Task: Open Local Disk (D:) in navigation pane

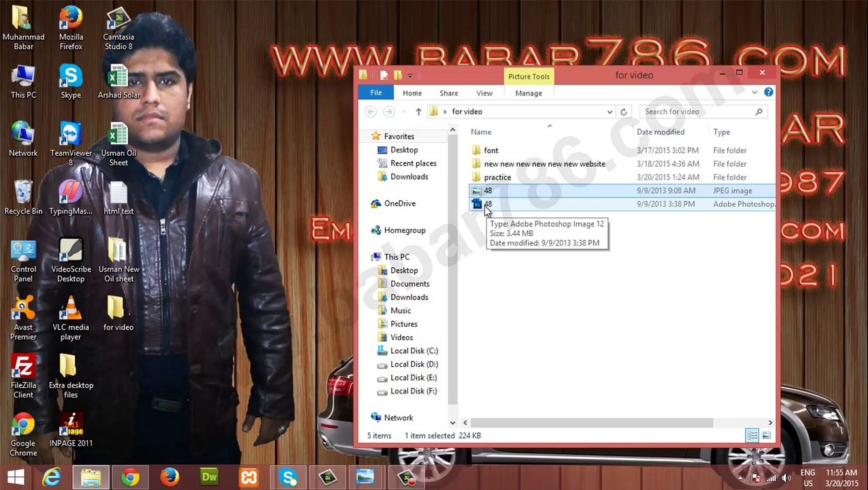Action: (x=414, y=364)
